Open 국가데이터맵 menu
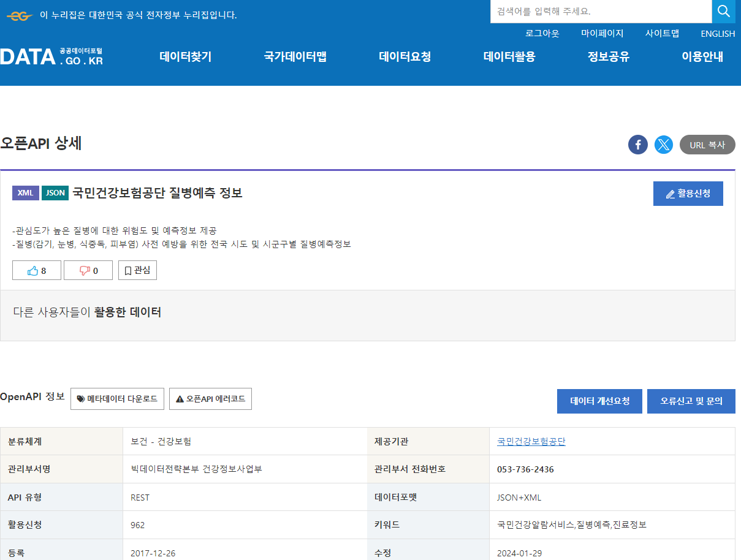The width and height of the screenshot is (741, 560). click(295, 57)
